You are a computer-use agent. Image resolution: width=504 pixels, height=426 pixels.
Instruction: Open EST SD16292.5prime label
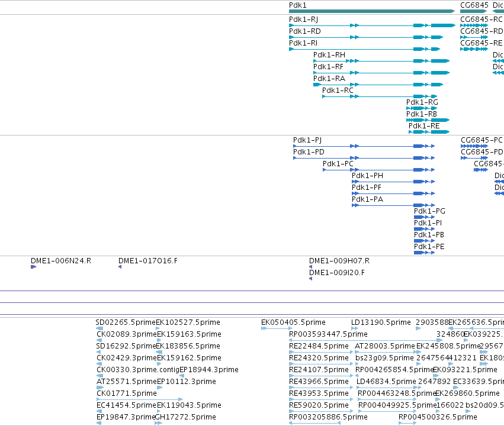coord(126,346)
